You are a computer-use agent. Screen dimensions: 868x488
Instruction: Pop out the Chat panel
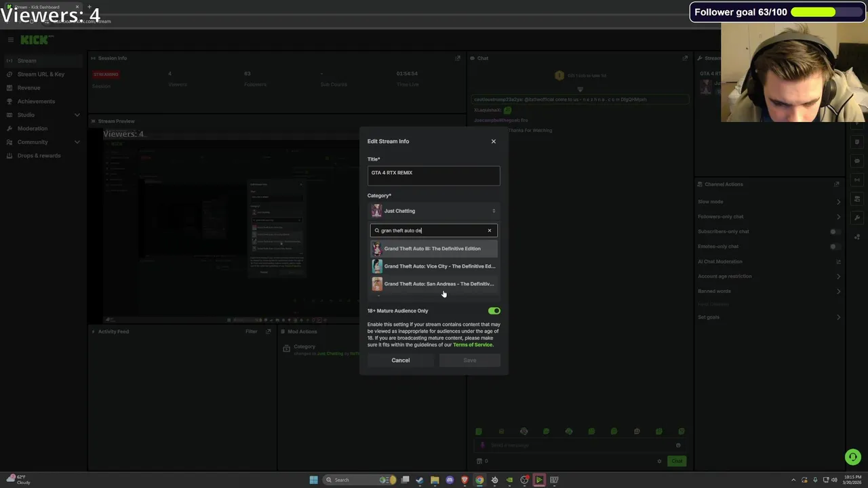[685, 58]
